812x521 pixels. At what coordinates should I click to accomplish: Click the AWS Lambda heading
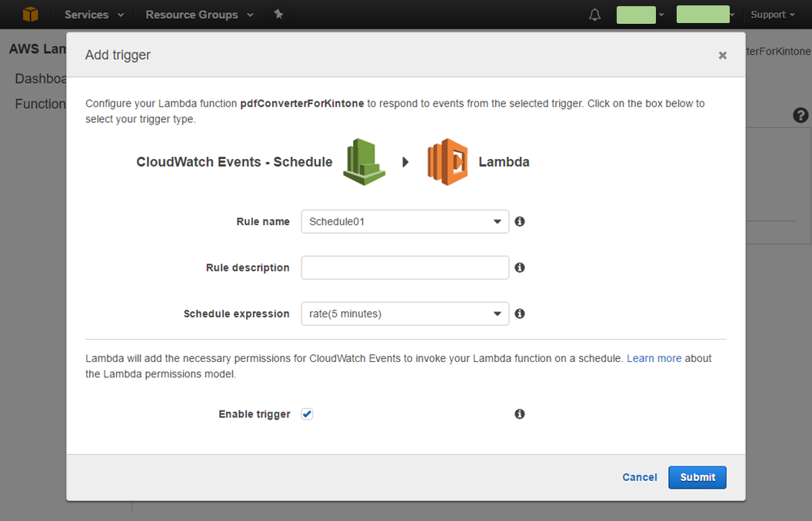[38, 49]
